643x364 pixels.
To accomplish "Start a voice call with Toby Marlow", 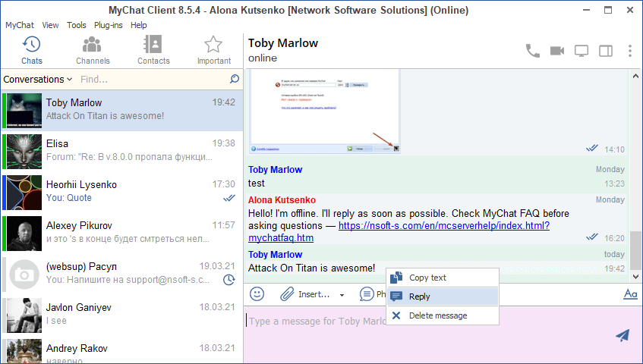I will click(x=533, y=51).
